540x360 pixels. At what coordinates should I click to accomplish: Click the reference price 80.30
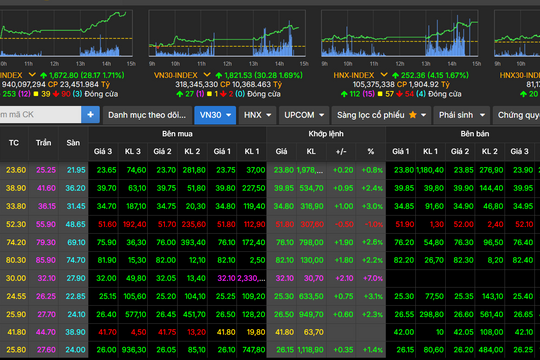16,260
